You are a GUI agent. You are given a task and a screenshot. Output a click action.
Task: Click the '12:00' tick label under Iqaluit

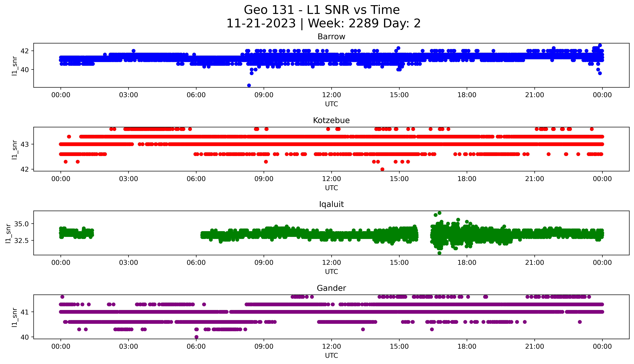tap(332, 262)
